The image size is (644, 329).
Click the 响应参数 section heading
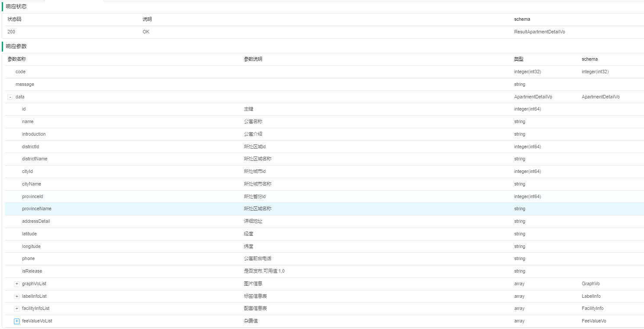coord(16,46)
